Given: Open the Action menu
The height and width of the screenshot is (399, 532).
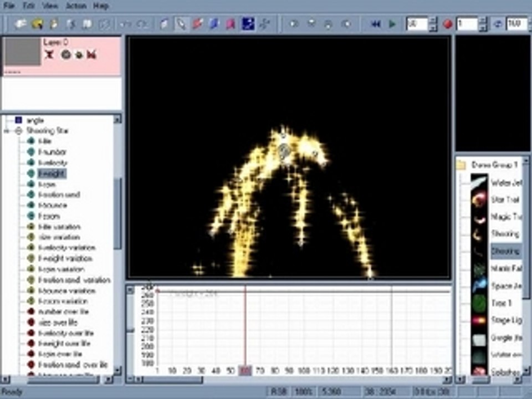Looking at the screenshot, I should pyautogui.click(x=76, y=6).
